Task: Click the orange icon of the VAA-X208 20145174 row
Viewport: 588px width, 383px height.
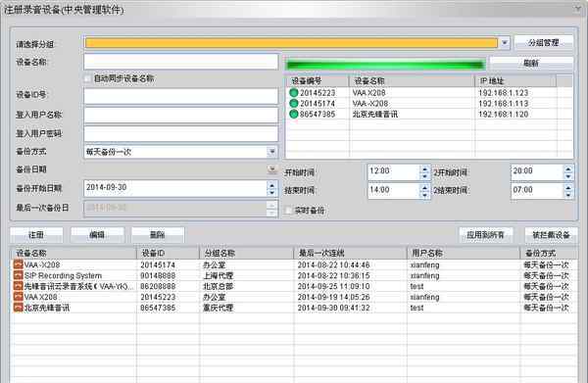Action: [x=18, y=264]
